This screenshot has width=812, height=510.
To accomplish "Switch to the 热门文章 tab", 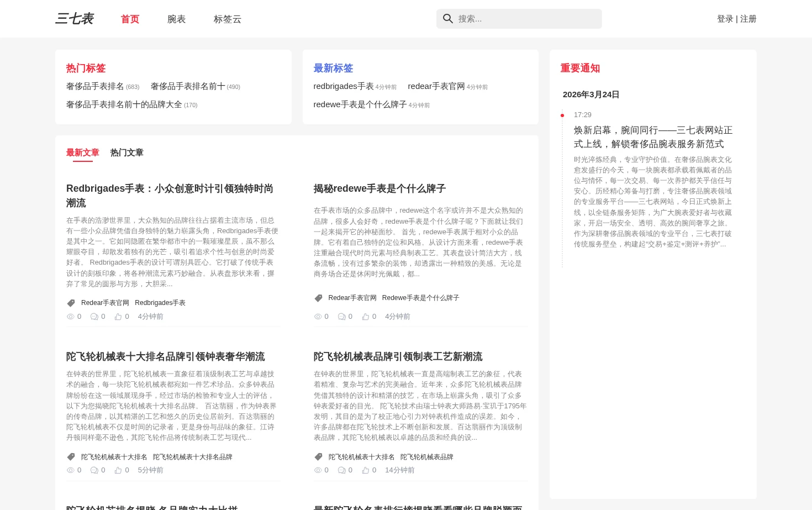I will (x=127, y=153).
